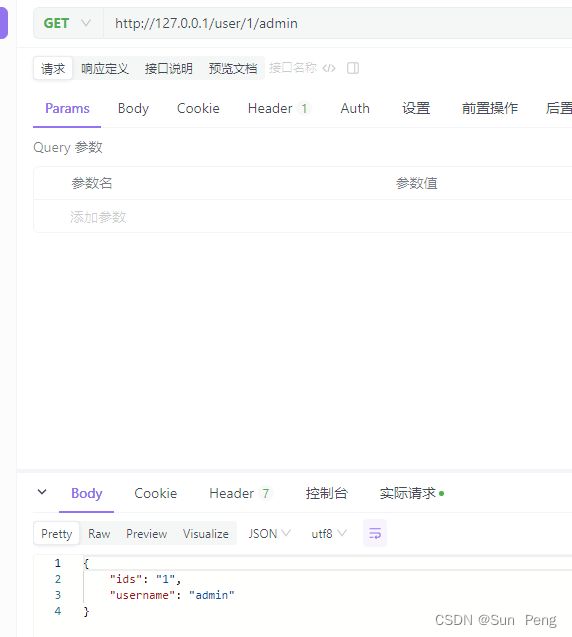Screen dimensions: 572x637
Task: Select the response Cookie tab
Action: [x=156, y=493]
